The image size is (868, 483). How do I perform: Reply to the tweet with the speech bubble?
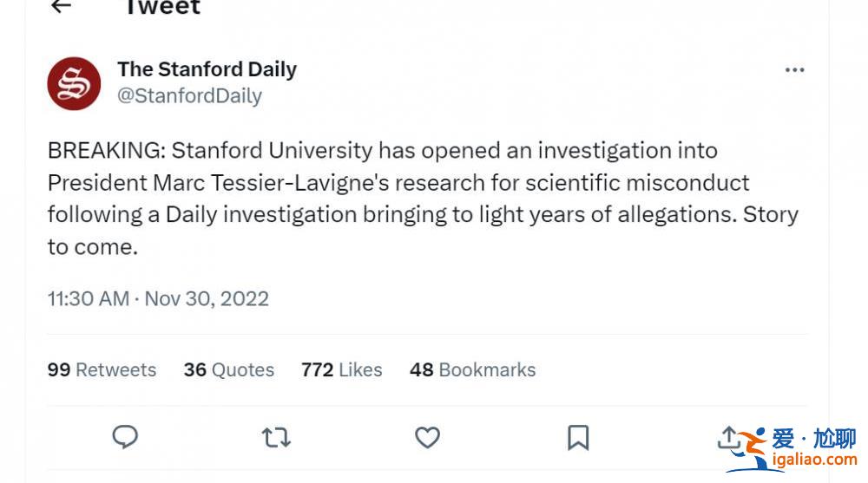tap(125, 437)
